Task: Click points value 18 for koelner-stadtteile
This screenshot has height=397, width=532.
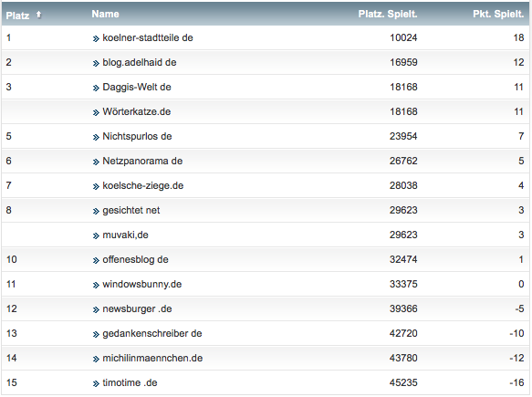Action: 518,37
